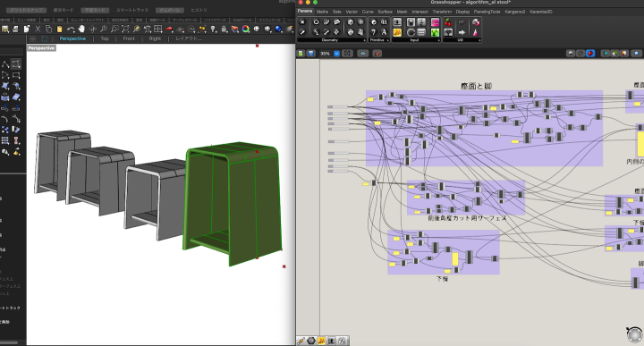The height and width of the screenshot is (346, 644).
Task: Click the Grasshopper zoom extents icon near 35%
Action: (x=347, y=54)
